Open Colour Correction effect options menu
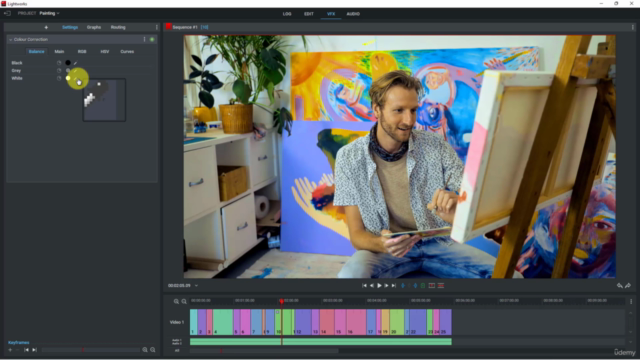The height and width of the screenshot is (360, 640). 144,40
